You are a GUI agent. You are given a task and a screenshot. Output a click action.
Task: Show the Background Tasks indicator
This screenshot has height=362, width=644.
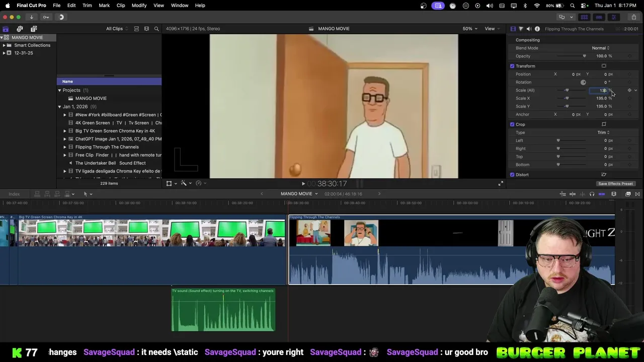coord(61,17)
